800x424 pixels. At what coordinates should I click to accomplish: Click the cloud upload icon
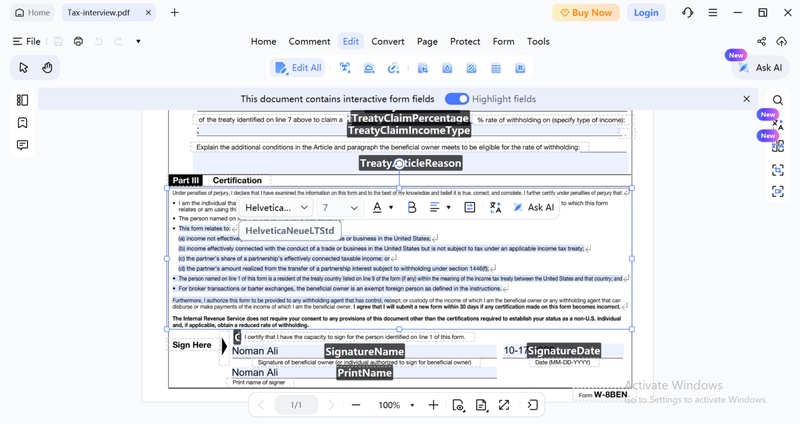click(x=781, y=41)
